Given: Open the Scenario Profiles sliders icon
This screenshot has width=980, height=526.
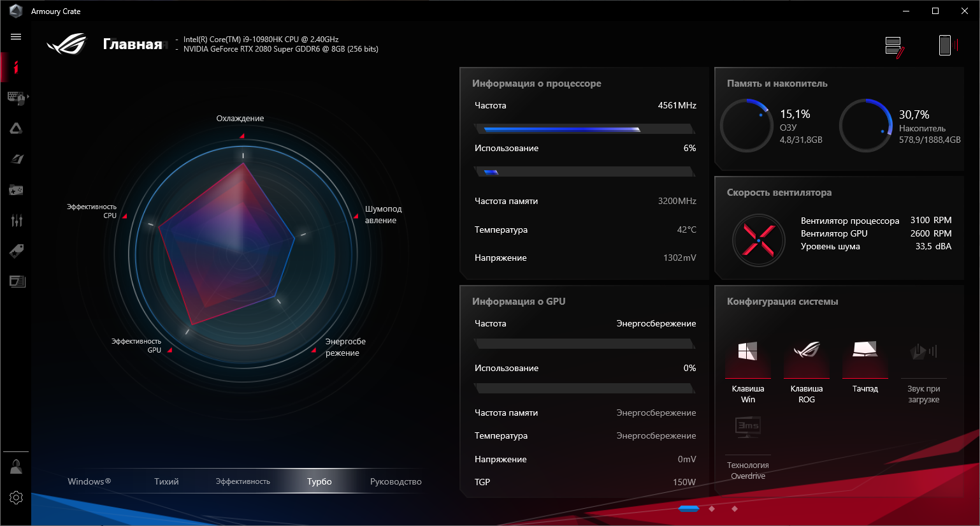Looking at the screenshot, I should coord(16,221).
